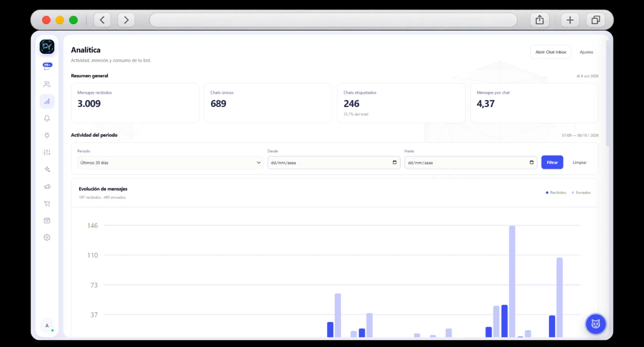Click the "35,7% del total" text

pyautogui.click(x=356, y=114)
